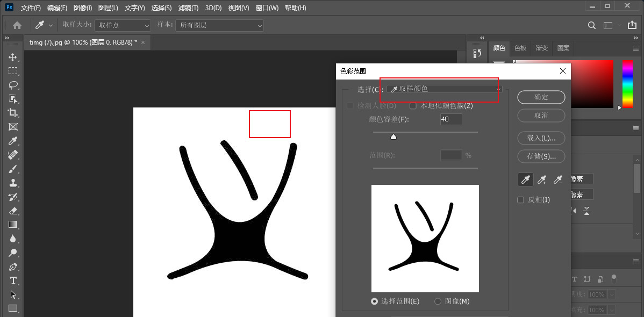Toggle the 反相(I) checkbox

point(520,199)
